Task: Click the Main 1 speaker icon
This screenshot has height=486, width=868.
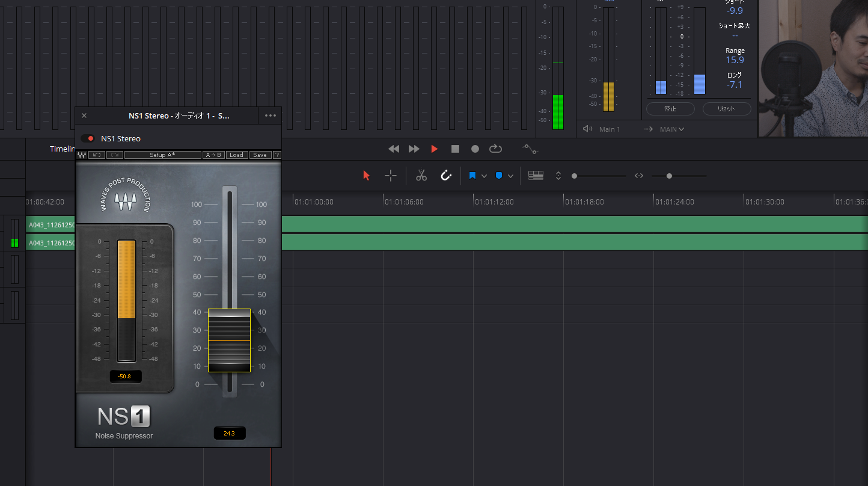Action: click(x=587, y=129)
